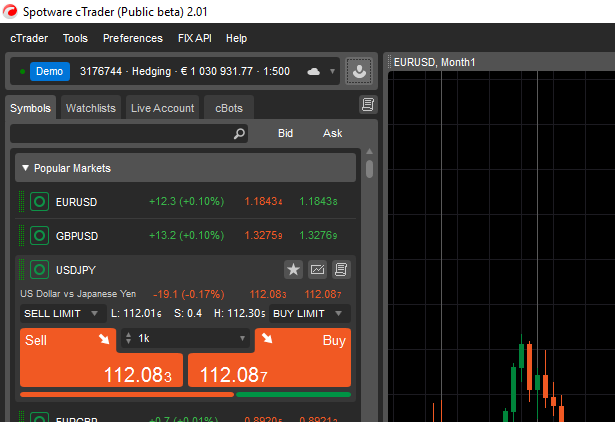Switch to the Symbols tab

[x=30, y=108]
